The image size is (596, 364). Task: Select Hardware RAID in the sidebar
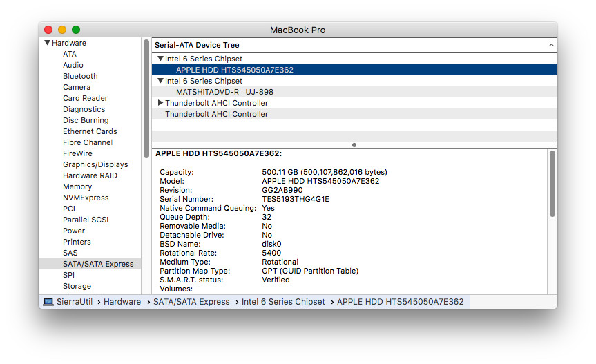pyautogui.click(x=90, y=175)
